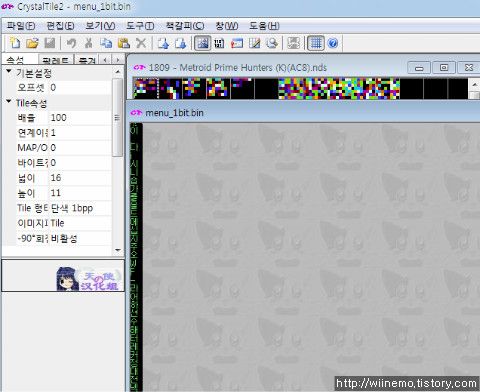Switch to the 팔레트 tab
Viewport: 480px width, 392px height.
coord(56,60)
